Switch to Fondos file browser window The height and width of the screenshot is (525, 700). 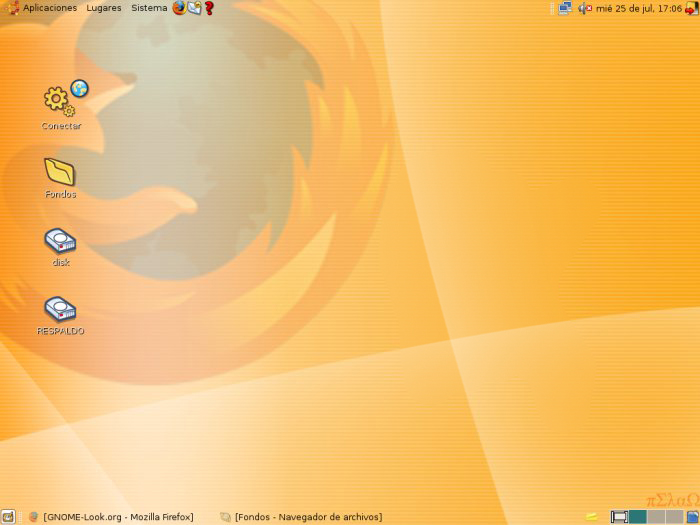coord(302,517)
